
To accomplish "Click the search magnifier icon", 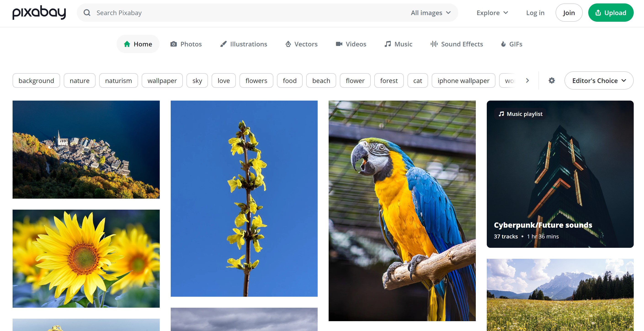I will 87,13.
